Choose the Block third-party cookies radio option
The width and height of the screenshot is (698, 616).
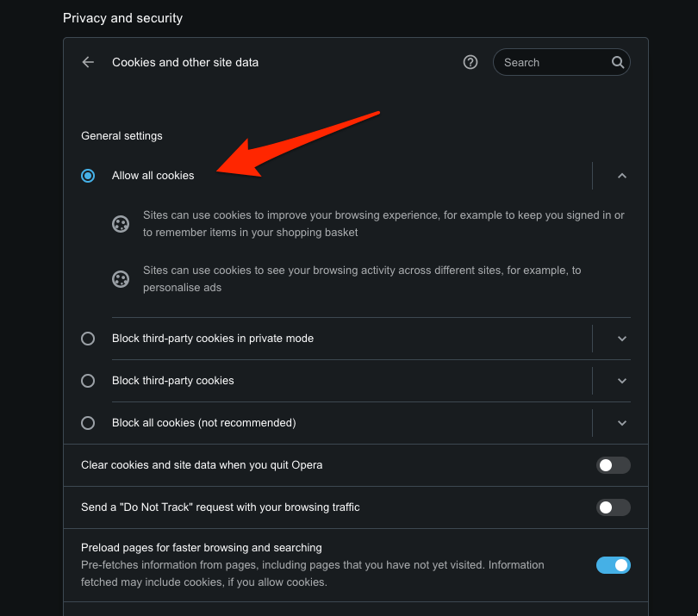coord(88,381)
